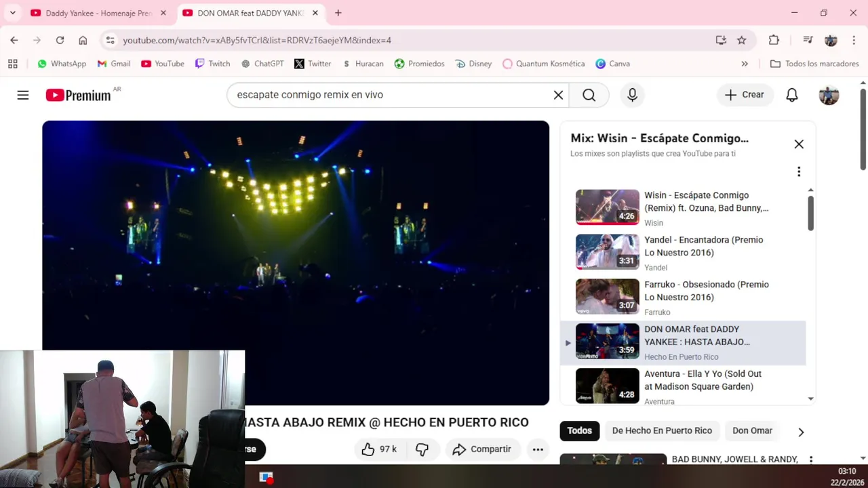Open Chrome extensions puzzle icon
The image size is (868, 488).
tap(774, 40)
